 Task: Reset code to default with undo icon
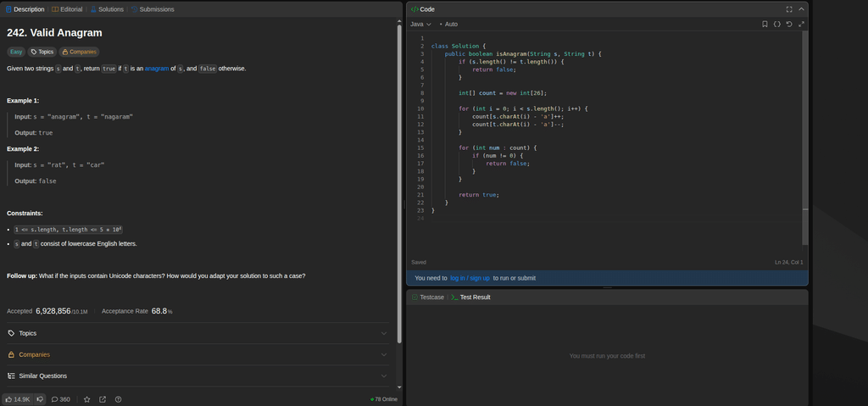[789, 25]
